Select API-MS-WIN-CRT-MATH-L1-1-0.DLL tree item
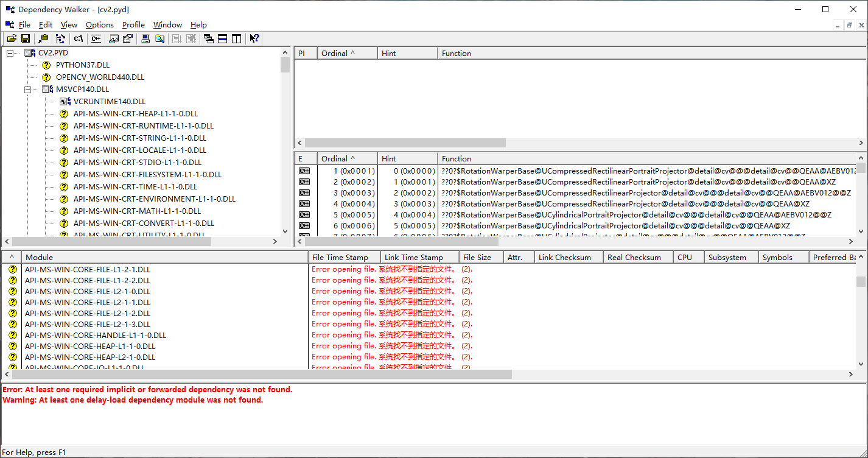The width and height of the screenshot is (868, 458). pos(137,211)
